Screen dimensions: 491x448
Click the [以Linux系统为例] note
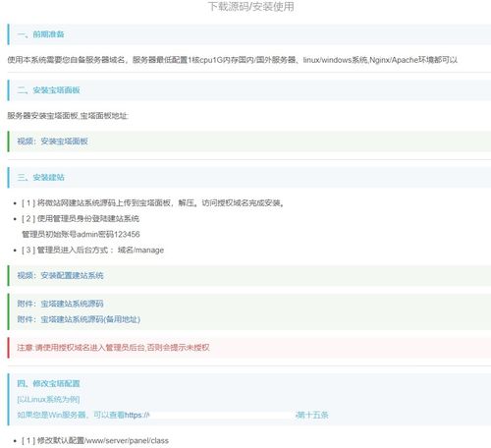48,399
